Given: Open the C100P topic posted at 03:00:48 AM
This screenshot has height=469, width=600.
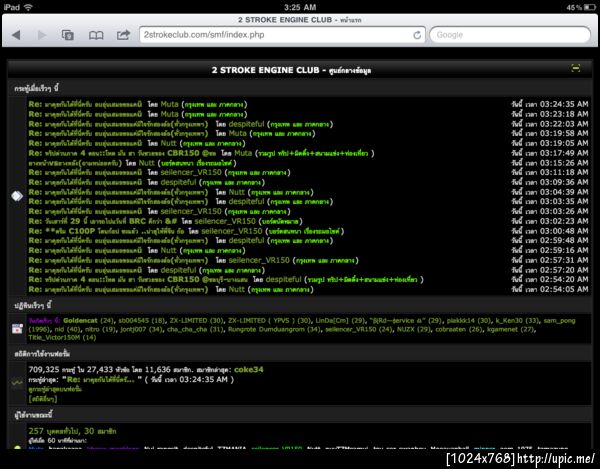Looking at the screenshot, I should pos(106,231).
